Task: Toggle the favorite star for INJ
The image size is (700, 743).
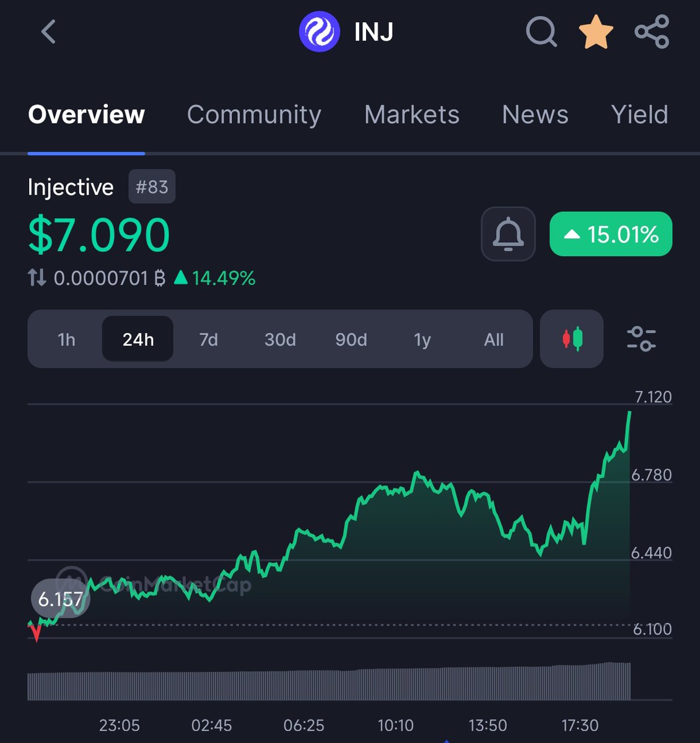Action: (x=596, y=32)
